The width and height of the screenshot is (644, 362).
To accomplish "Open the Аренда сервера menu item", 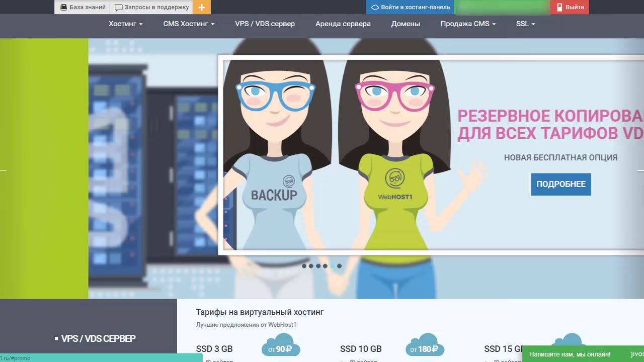I will point(343,24).
